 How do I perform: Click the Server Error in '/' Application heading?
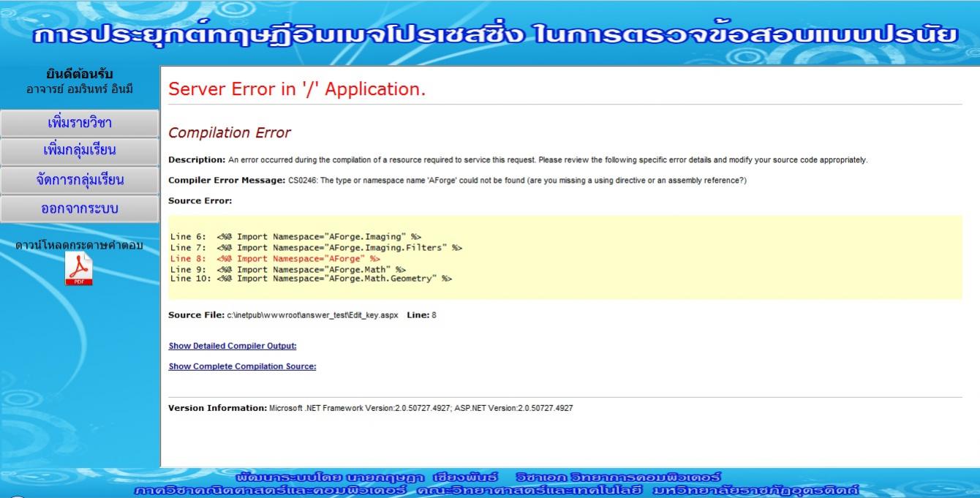click(x=297, y=89)
